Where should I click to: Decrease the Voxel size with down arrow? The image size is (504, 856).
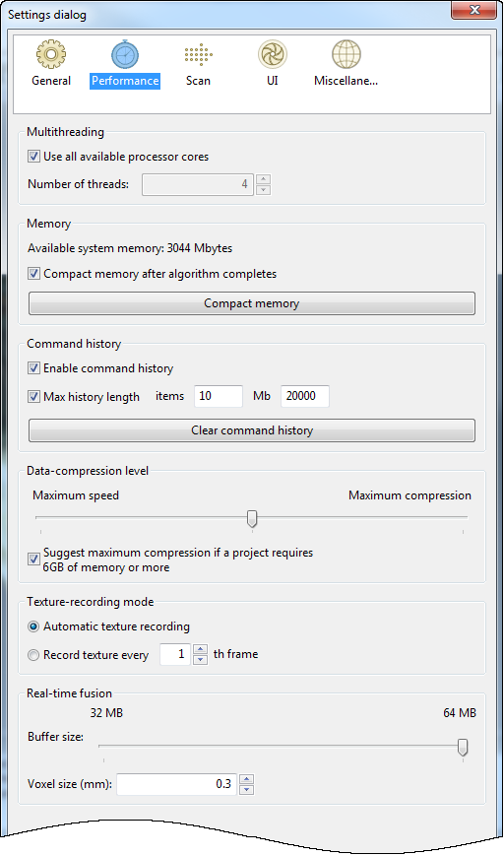tap(246, 789)
